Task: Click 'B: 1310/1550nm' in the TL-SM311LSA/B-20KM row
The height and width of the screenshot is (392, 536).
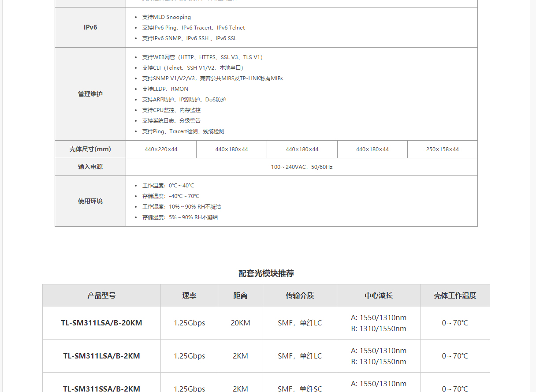Action: pos(379,329)
